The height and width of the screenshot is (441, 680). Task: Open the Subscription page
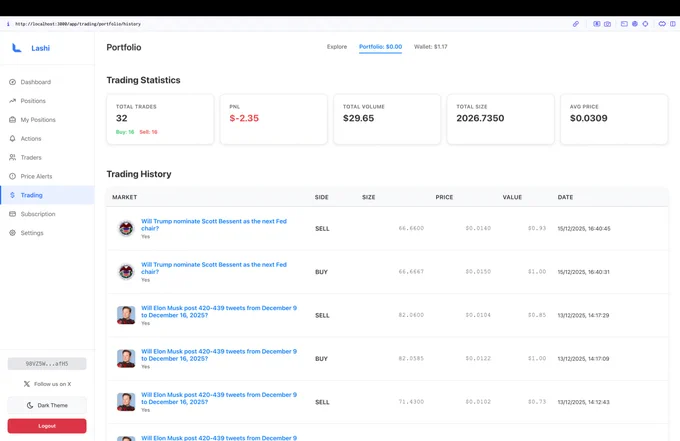(x=47, y=214)
